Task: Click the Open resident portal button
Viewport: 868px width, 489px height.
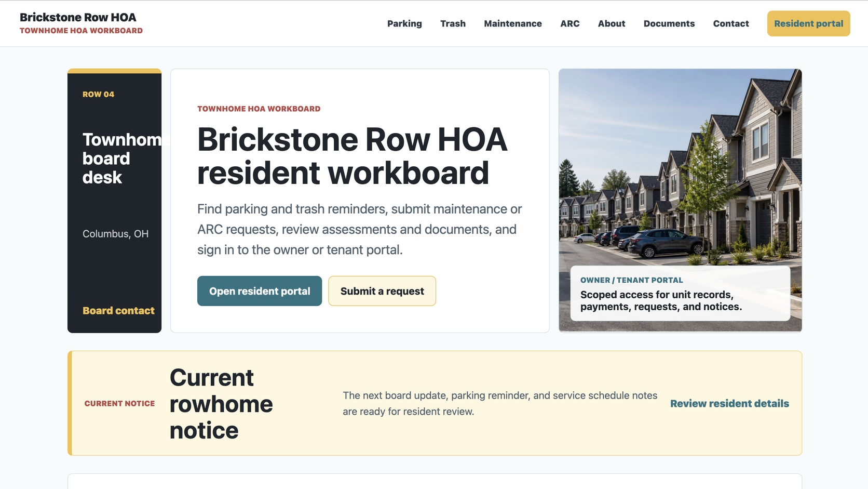Action: pos(260,291)
